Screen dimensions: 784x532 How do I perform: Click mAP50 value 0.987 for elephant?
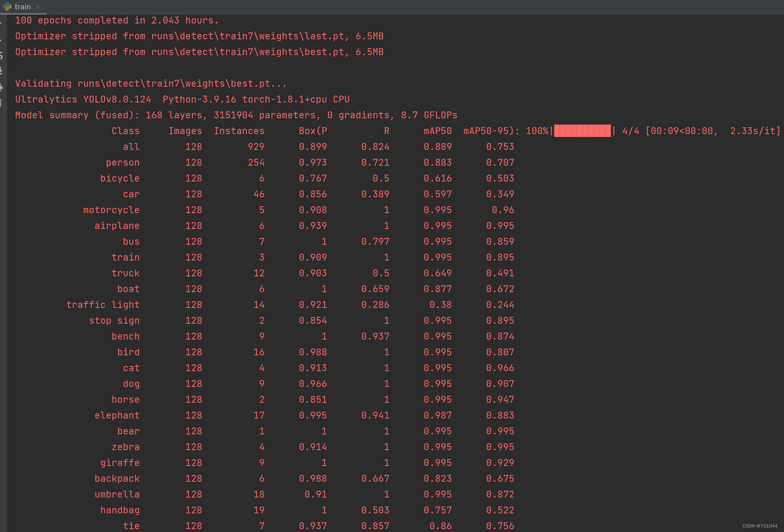point(438,415)
